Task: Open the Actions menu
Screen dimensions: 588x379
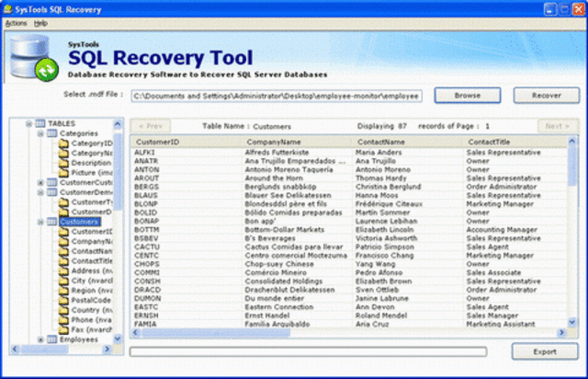Action: pos(17,23)
